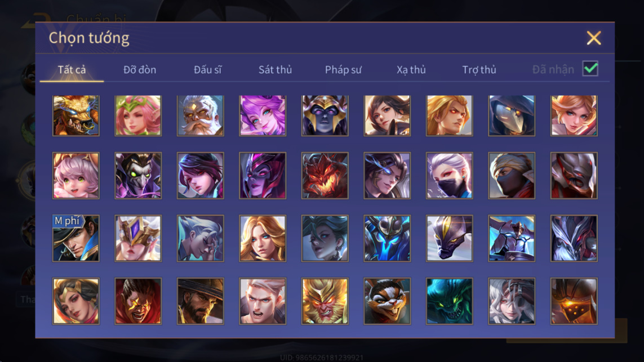
Task: Show the 'Xạ thủ' hero category
Action: (x=411, y=70)
